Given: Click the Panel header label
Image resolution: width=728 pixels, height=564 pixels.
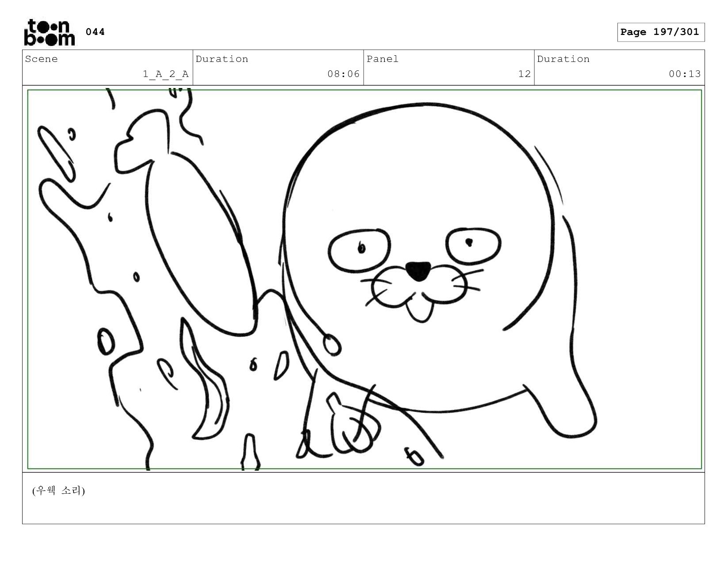Looking at the screenshot, I should [383, 59].
